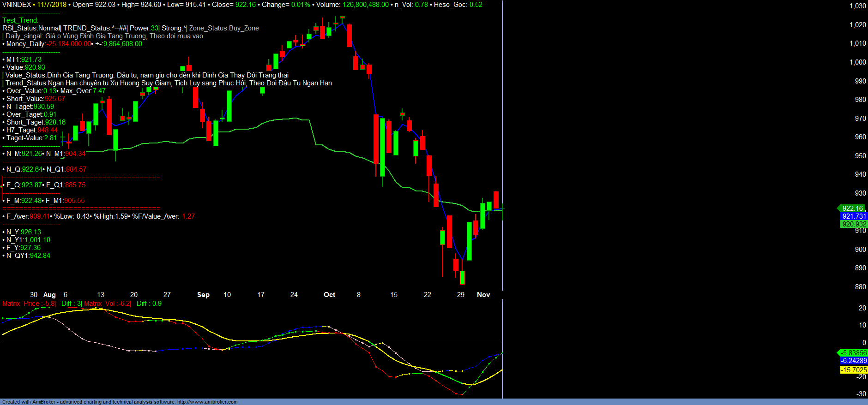Jump to the Aug date axis label
Screen dimensions: 868x405
click(49, 295)
